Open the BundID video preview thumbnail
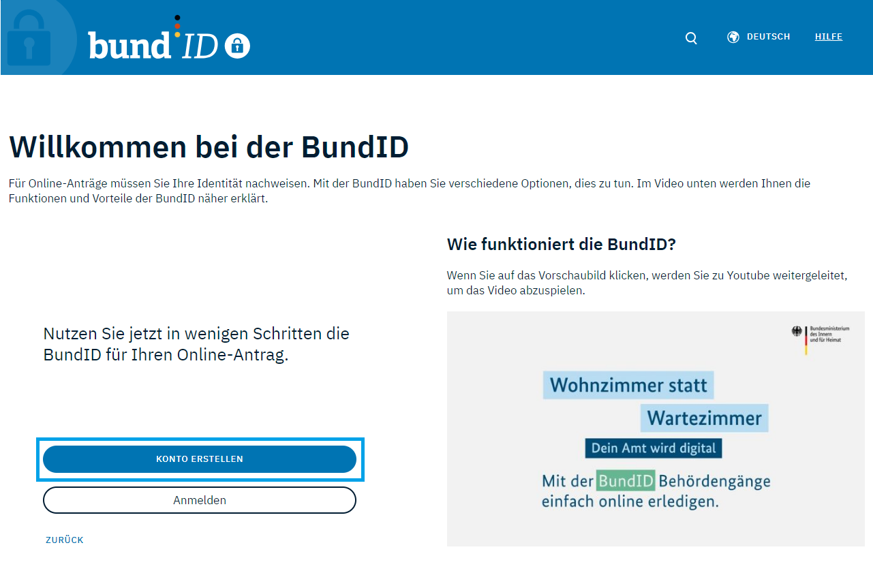The width and height of the screenshot is (873, 588). point(656,429)
